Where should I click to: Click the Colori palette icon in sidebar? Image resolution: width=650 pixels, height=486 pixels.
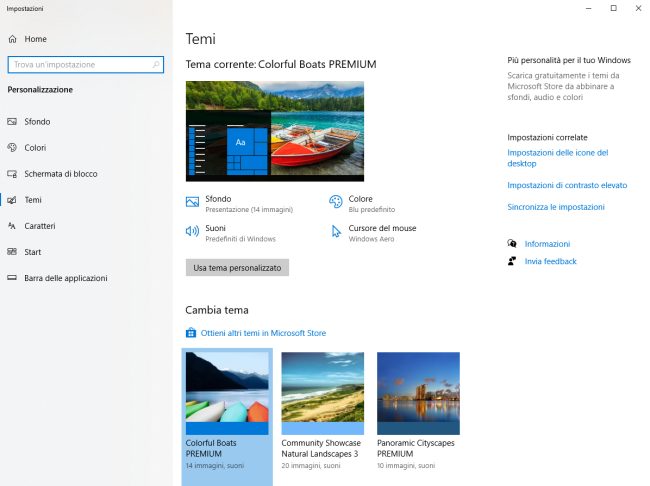12,148
